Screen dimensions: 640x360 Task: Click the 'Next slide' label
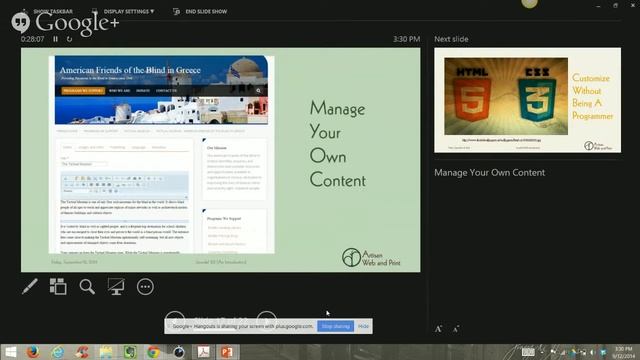(x=451, y=39)
